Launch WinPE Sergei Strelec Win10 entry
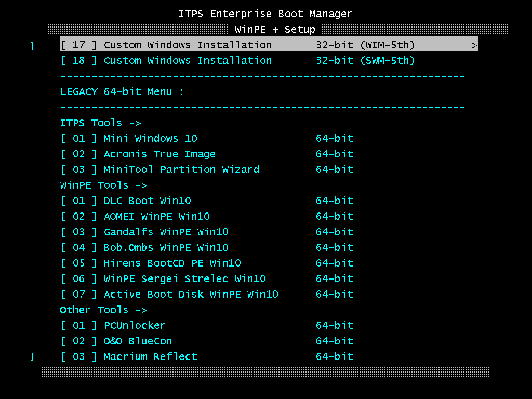The height and width of the screenshot is (399, 532). pyautogui.click(x=207, y=279)
